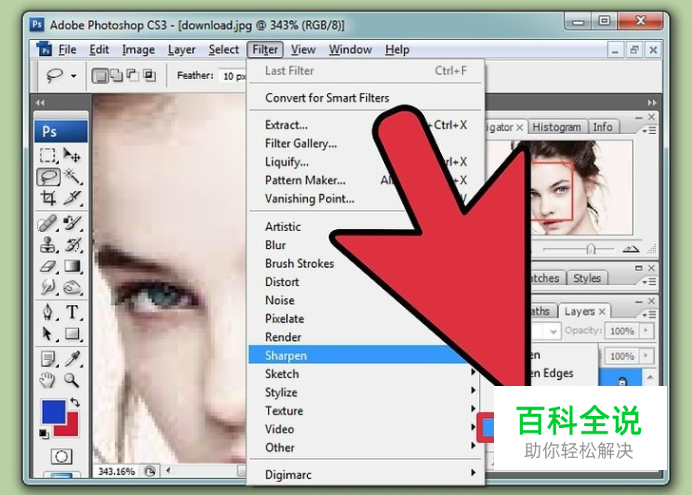
Task: Open the Image menu
Action: (138, 49)
